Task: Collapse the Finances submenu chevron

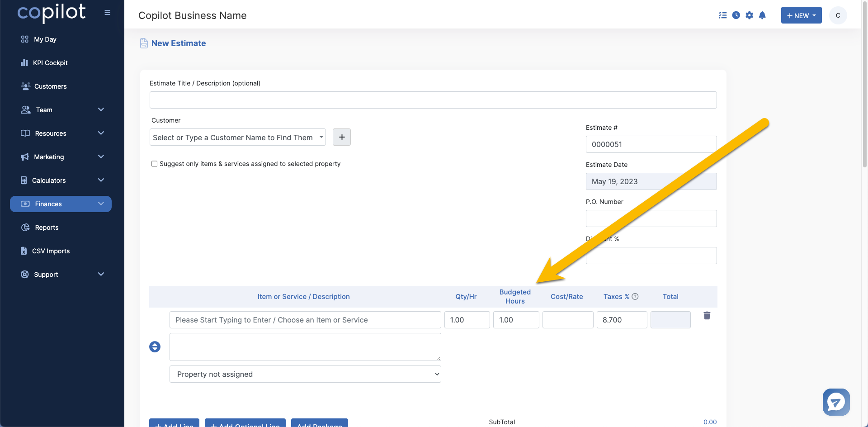Action: pyautogui.click(x=101, y=204)
